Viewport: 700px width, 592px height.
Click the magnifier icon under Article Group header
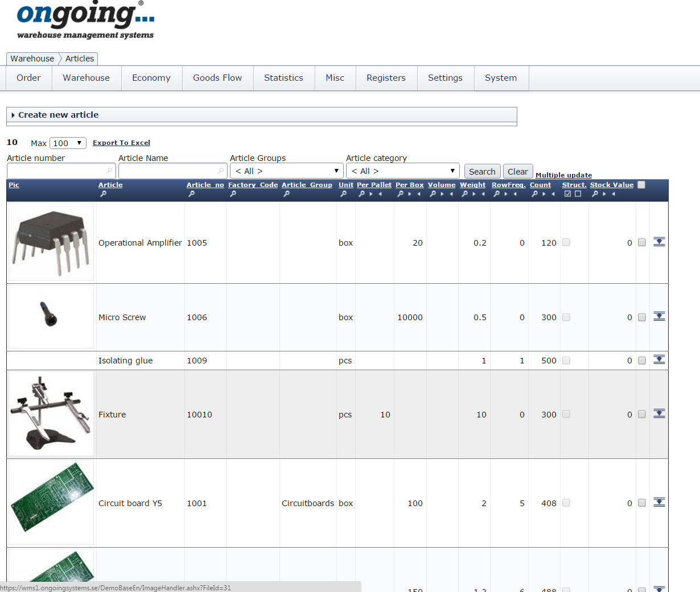click(x=286, y=194)
